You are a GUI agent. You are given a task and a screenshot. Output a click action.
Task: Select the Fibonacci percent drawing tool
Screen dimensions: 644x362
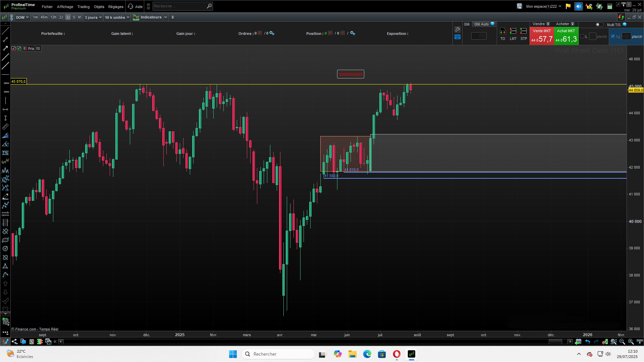5,153
